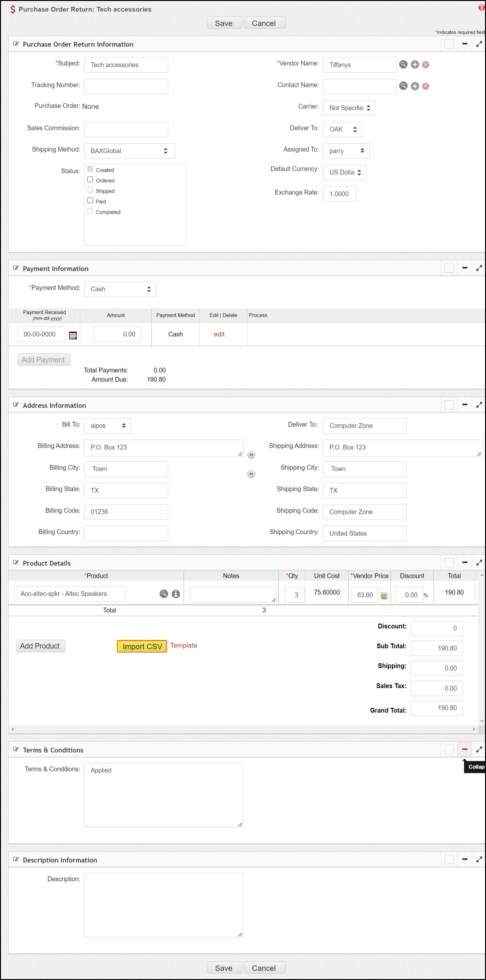
Task: Click the Add Product button
Action: (x=41, y=646)
